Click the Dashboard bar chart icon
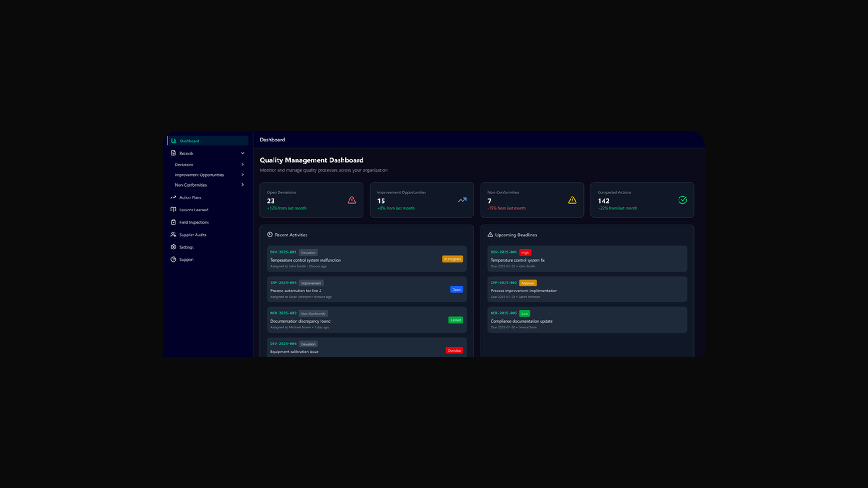Screen dimensions: 868x488 (x=174, y=141)
